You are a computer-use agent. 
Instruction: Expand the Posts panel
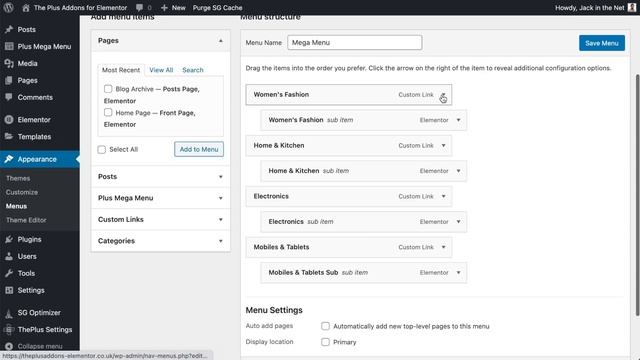click(221, 177)
